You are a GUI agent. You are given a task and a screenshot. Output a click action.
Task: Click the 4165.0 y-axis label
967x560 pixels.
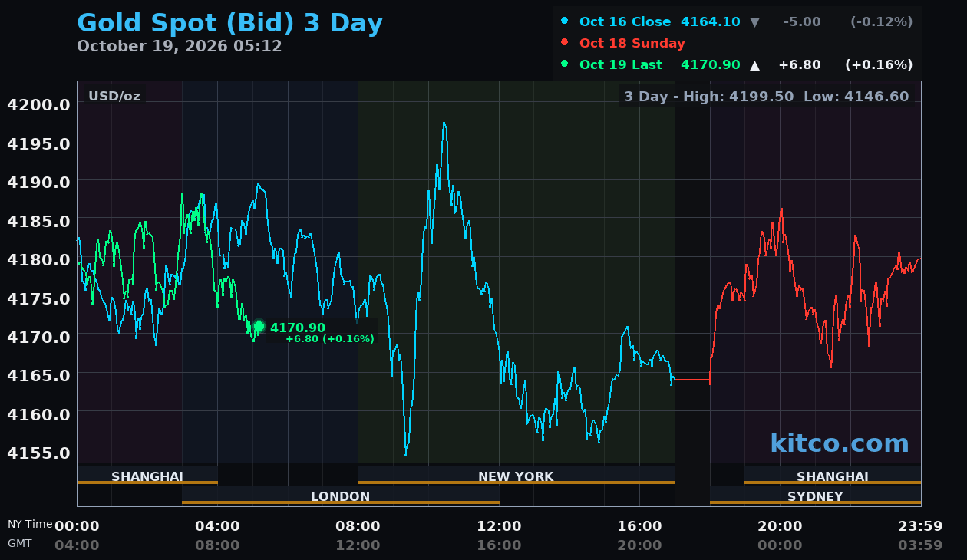(x=38, y=375)
